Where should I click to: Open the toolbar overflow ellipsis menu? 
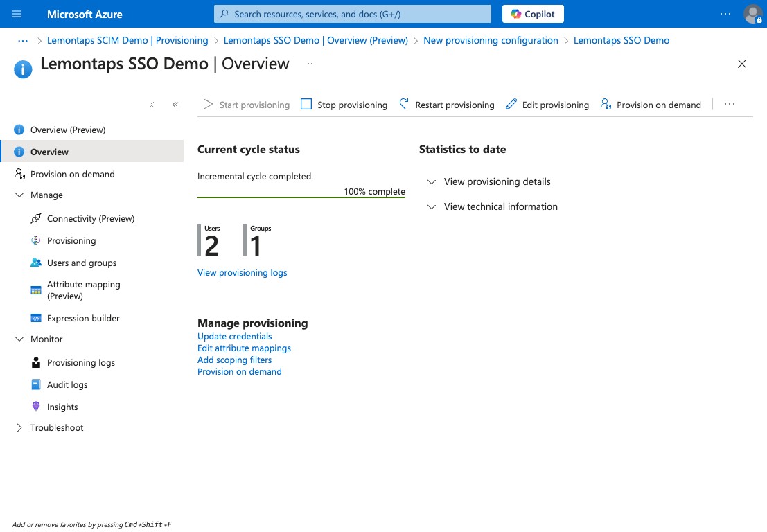point(730,104)
